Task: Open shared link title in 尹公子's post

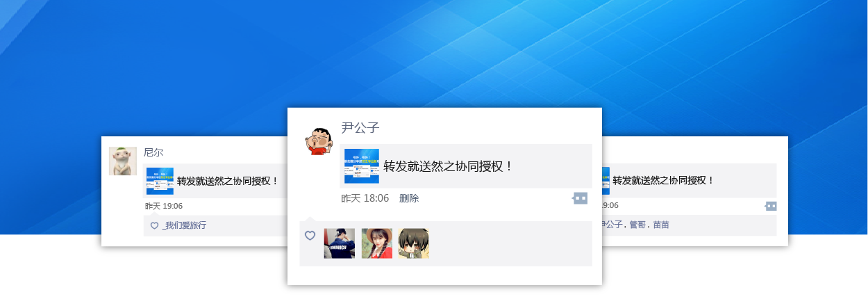Action: [448, 166]
